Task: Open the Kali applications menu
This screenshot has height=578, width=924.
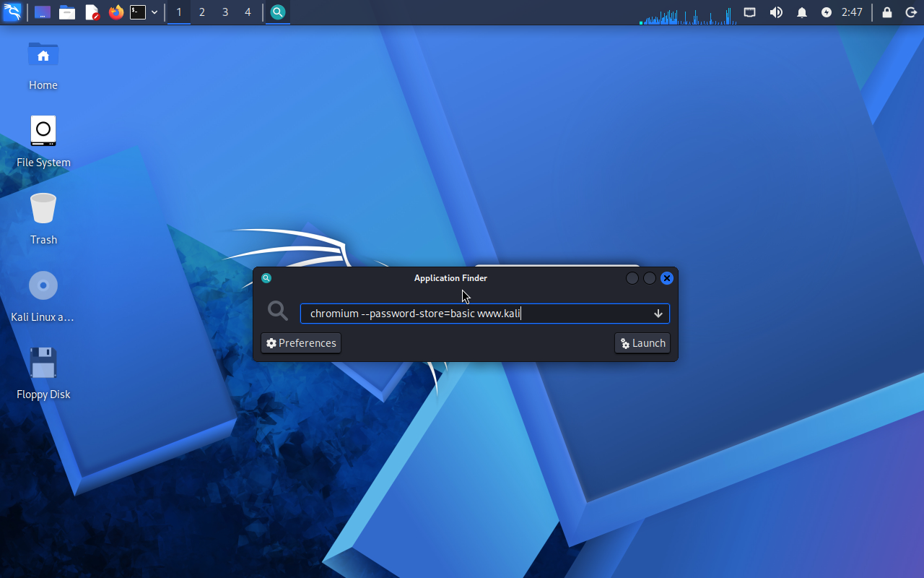Action: tap(12, 12)
